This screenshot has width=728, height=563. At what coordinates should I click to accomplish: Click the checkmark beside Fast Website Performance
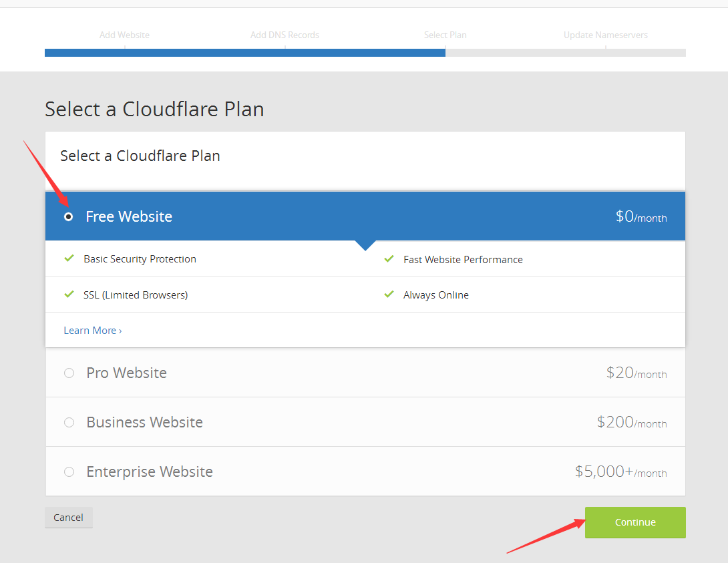389,258
